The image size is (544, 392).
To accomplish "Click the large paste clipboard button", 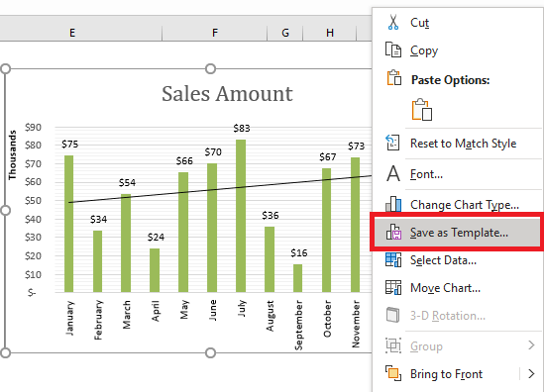I will tap(422, 109).
